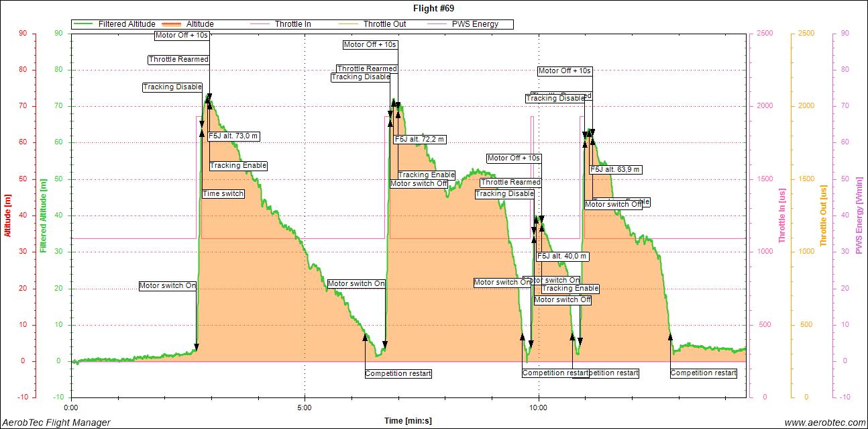
Task: Select the 5:00 tick on the time axis
Action: 305,407
